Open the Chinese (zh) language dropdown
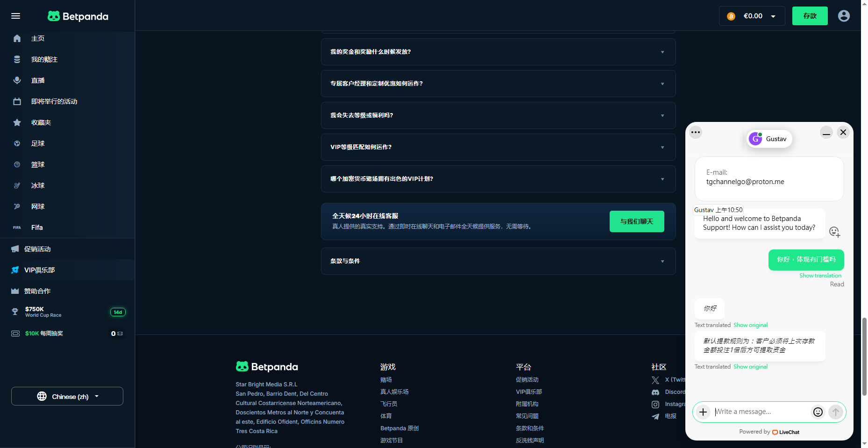 [67, 396]
